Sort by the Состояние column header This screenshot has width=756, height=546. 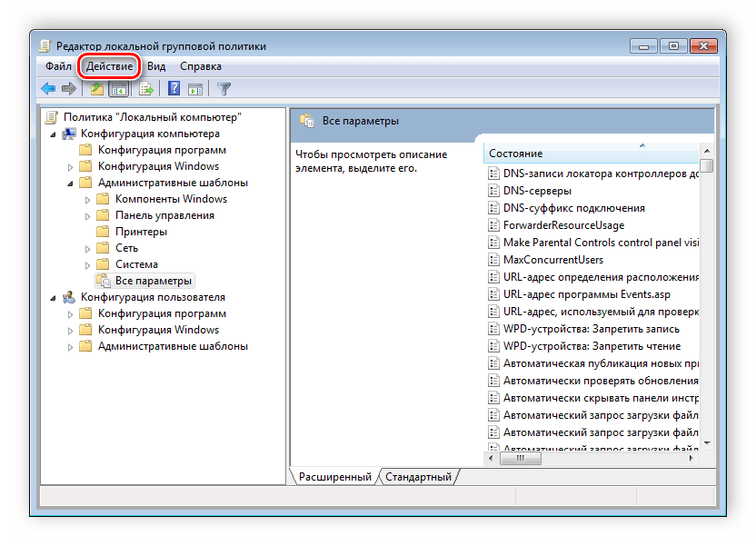592,154
